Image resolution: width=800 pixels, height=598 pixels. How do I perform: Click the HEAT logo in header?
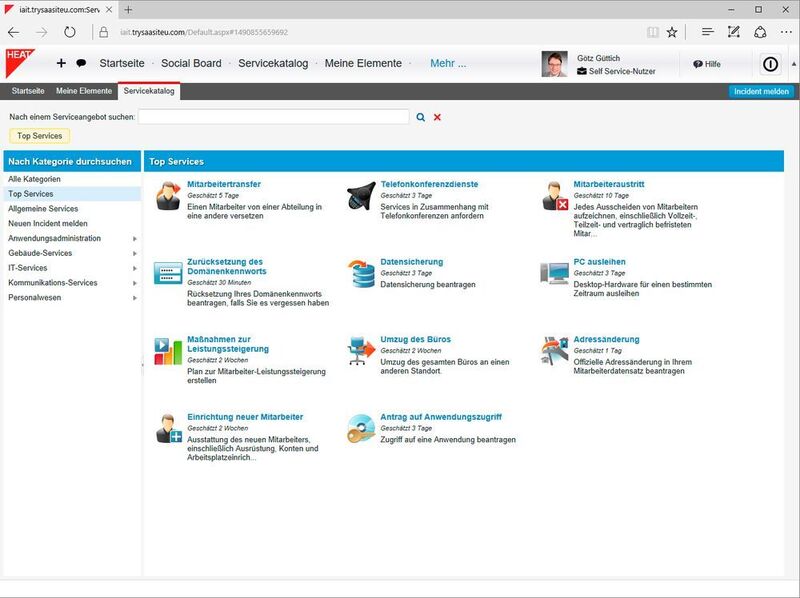point(19,63)
